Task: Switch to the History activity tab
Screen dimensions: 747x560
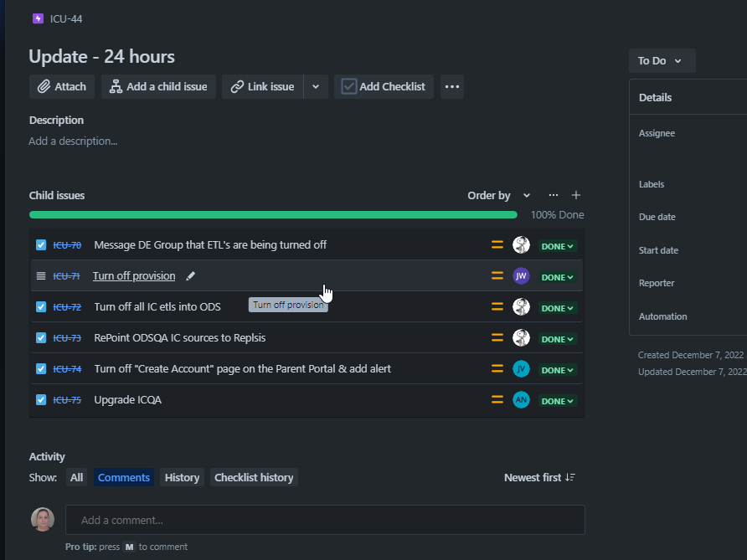Action: 182,477
